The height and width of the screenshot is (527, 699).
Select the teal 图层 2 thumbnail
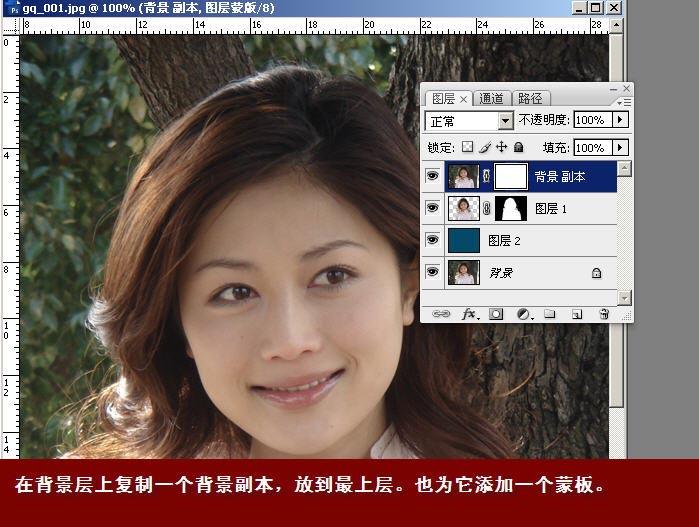tap(463, 241)
